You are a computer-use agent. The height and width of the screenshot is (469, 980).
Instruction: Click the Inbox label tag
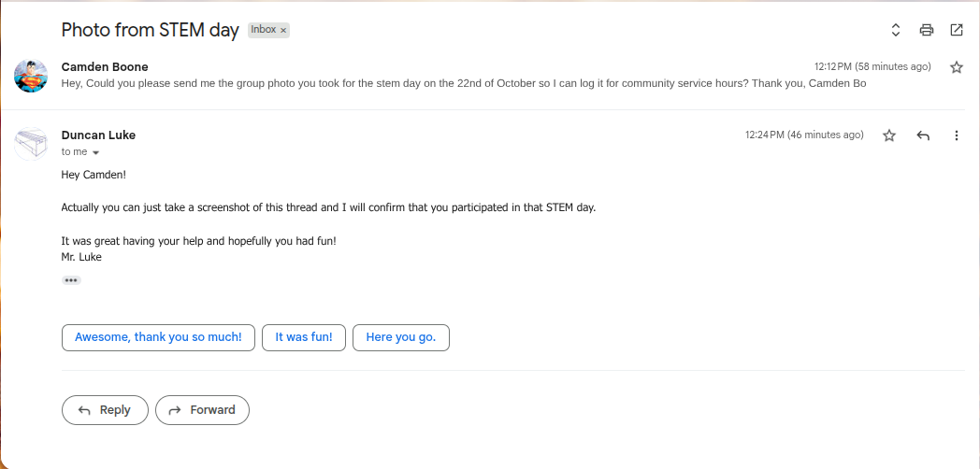[263, 30]
